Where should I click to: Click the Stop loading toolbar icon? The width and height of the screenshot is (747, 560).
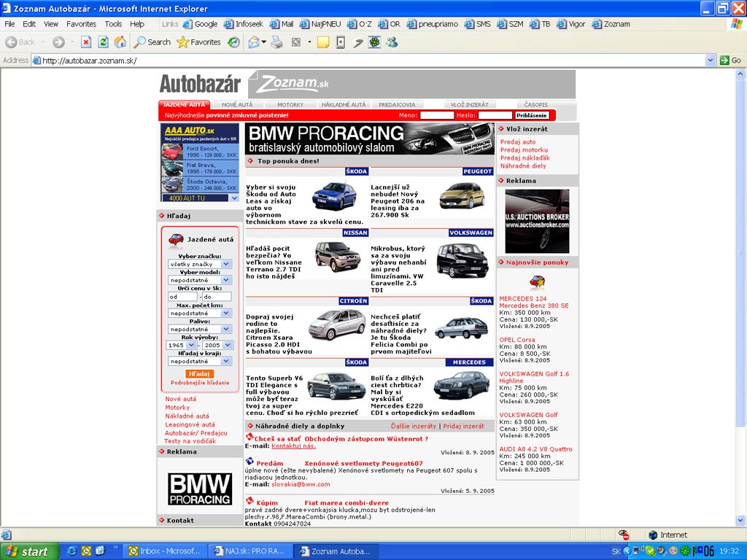(86, 42)
